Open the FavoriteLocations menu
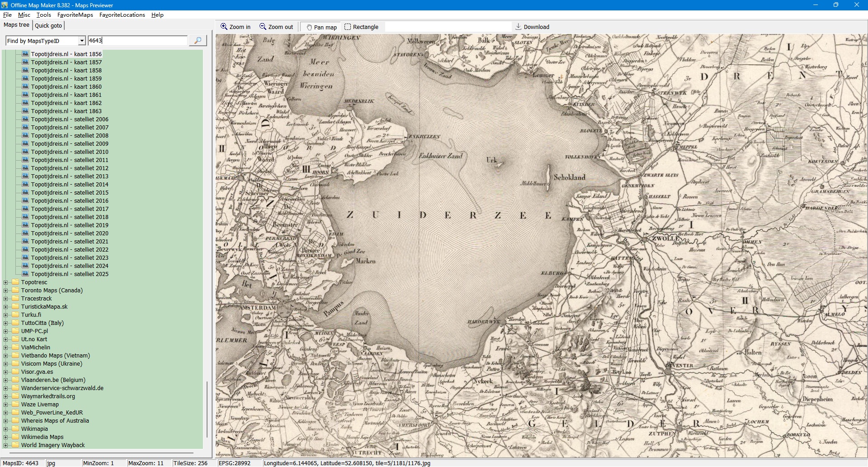 (122, 15)
